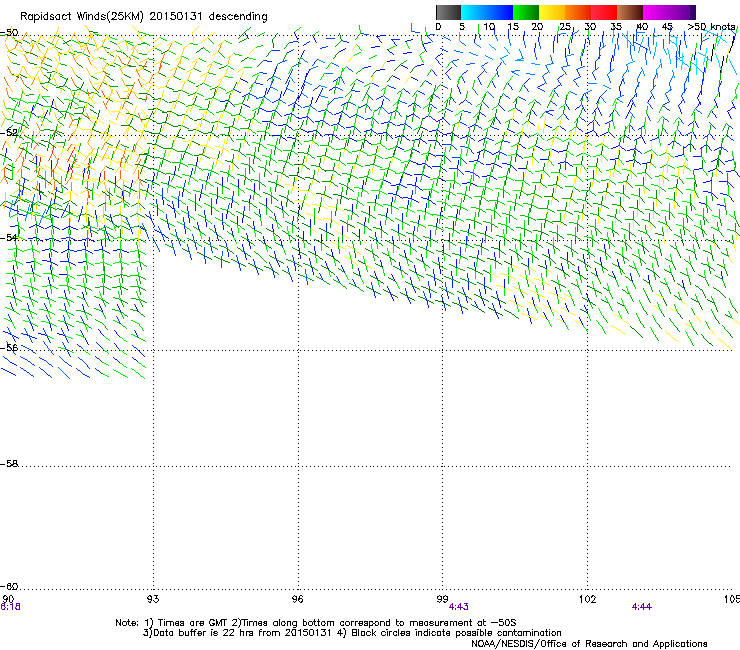Click the '99' longitude axis label
740x650 pixels.
click(442, 599)
